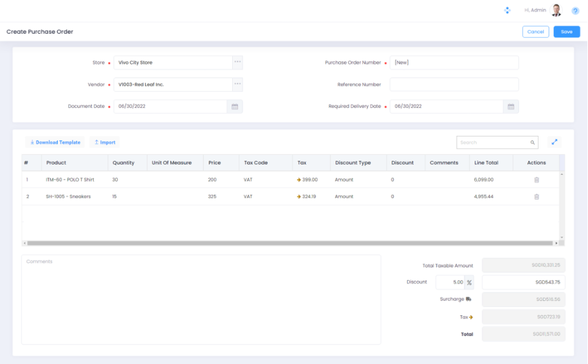Open the Store lookup ellipsis

[x=237, y=62]
